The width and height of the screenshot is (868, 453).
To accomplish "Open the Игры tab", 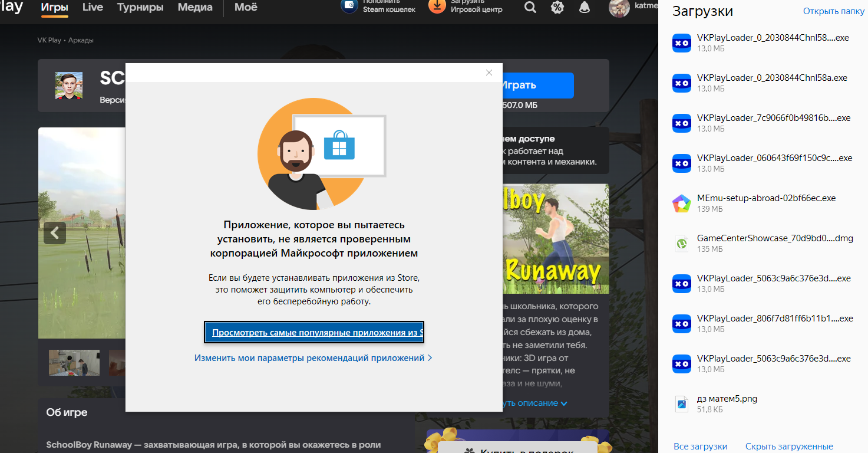I will click(55, 8).
